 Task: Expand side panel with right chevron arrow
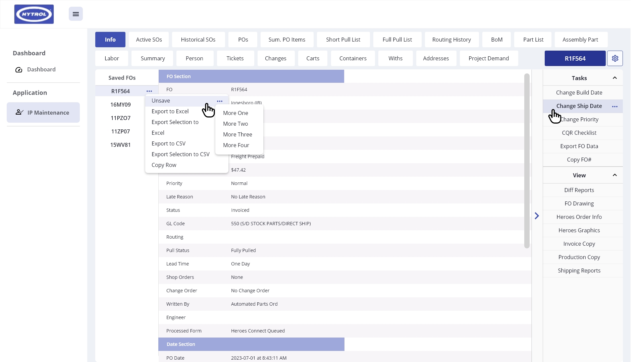click(537, 216)
